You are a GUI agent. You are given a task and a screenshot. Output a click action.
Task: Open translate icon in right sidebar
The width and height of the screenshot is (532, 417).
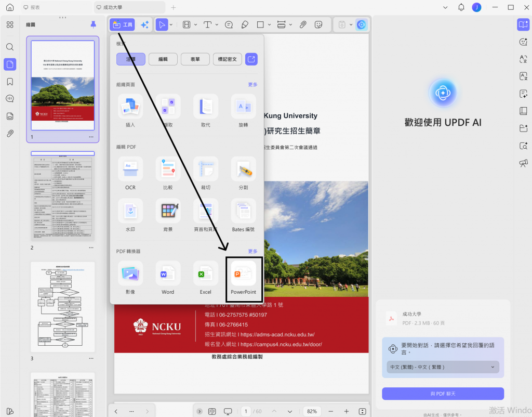(x=523, y=59)
